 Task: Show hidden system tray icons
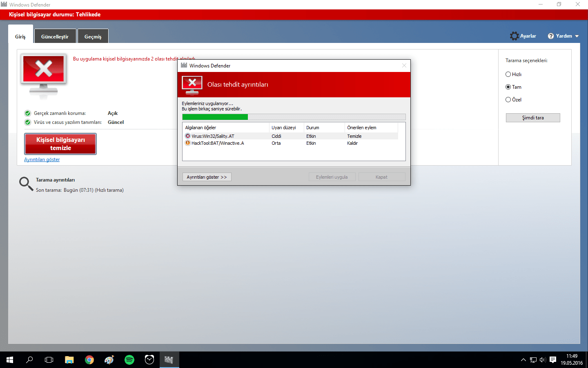coord(523,360)
